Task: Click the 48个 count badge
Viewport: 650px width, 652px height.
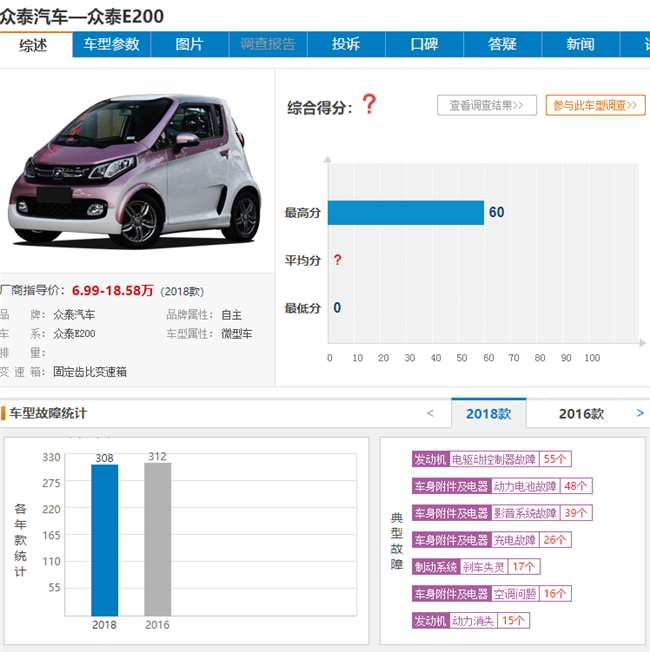Action: [576, 487]
